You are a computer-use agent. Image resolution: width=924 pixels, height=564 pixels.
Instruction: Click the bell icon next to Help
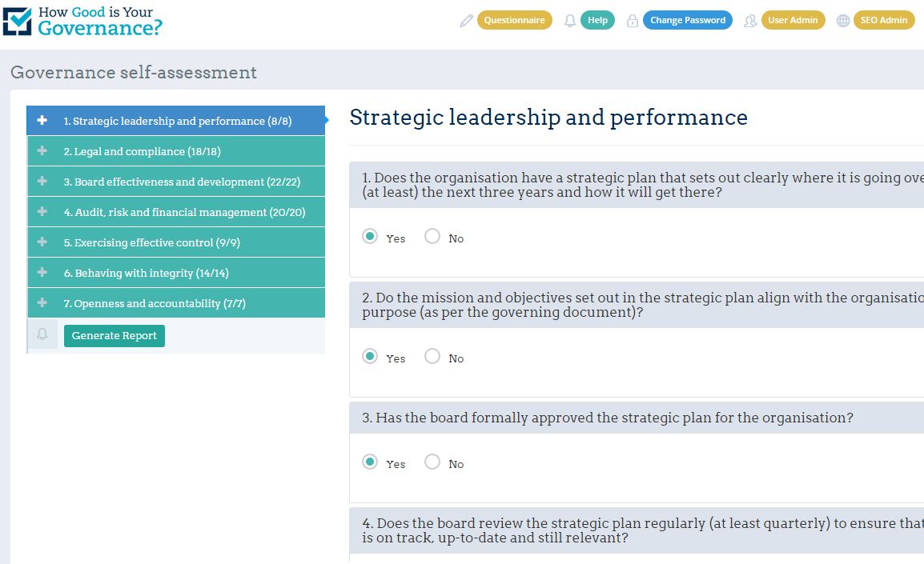570,21
